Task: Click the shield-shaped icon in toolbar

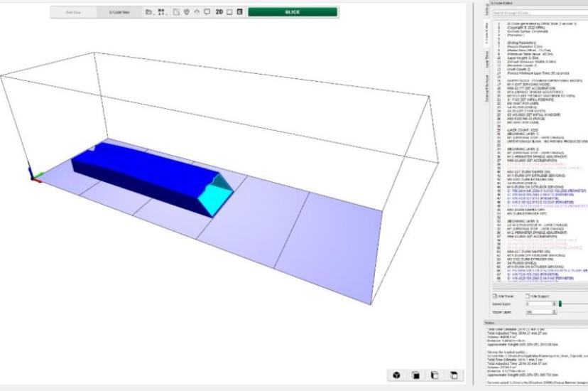Action: [187, 12]
